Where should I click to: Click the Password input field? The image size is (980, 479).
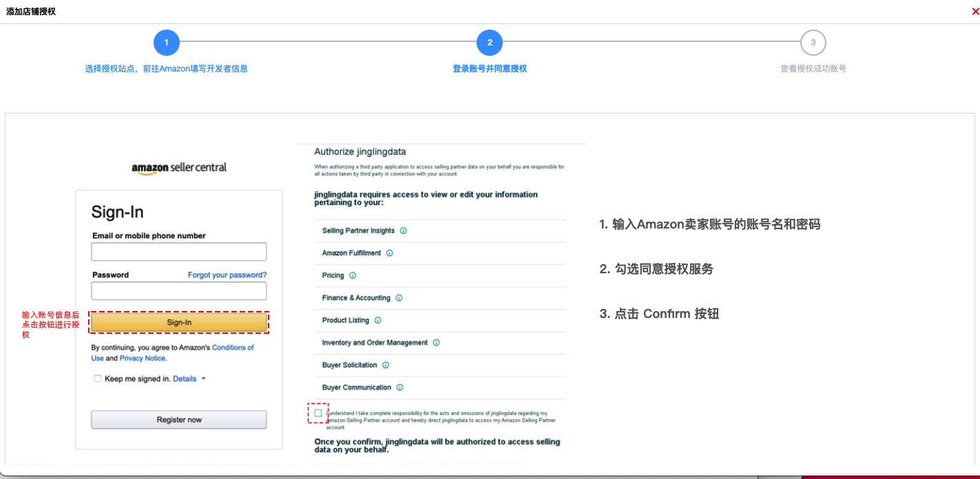tap(179, 291)
